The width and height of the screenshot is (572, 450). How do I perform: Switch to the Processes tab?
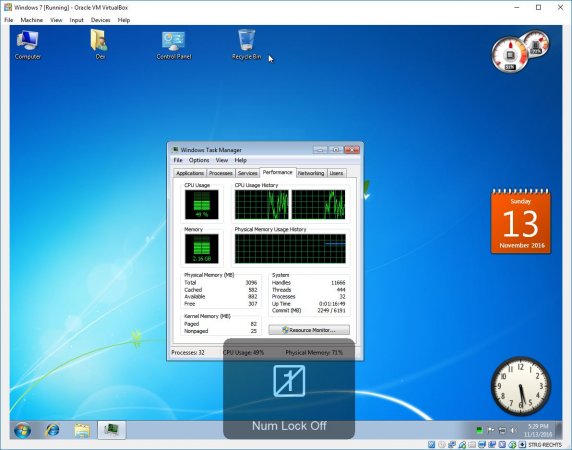click(x=221, y=173)
